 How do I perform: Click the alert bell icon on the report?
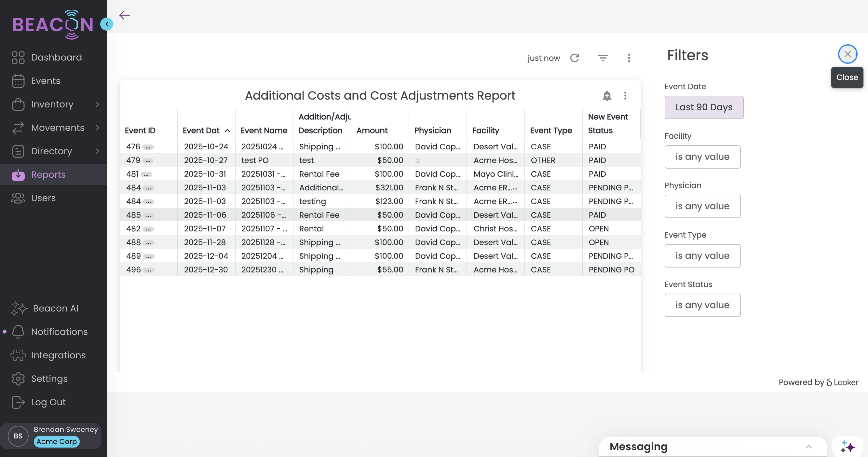pos(606,96)
